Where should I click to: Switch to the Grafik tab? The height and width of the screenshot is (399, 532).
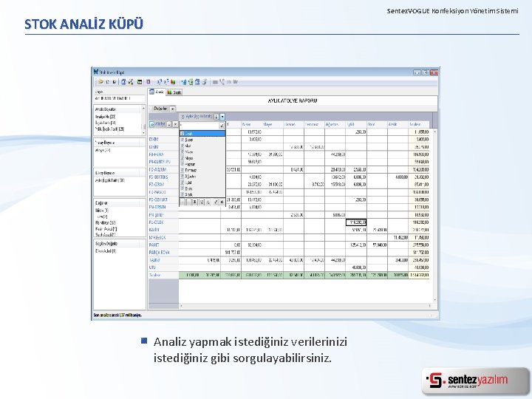[174, 92]
